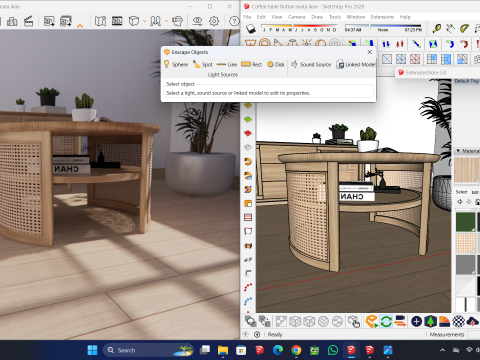Add a Spot light source
Screen dimensions: 480x360
[203, 64]
